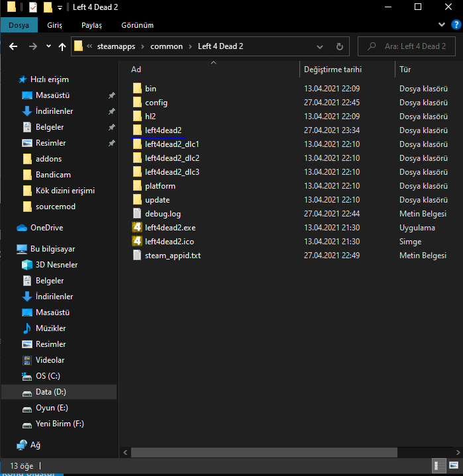
Task: Open Kök dizini erişimi folder
Action: click(59, 191)
